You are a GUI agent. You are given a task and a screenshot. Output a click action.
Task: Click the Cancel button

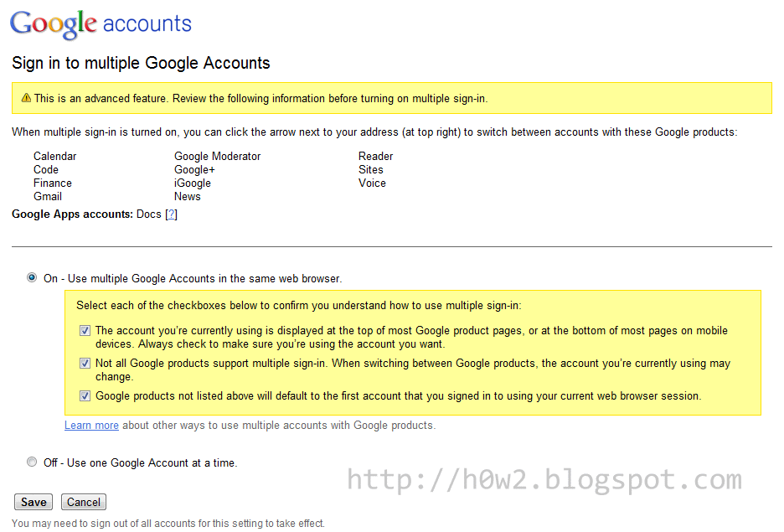click(x=83, y=501)
